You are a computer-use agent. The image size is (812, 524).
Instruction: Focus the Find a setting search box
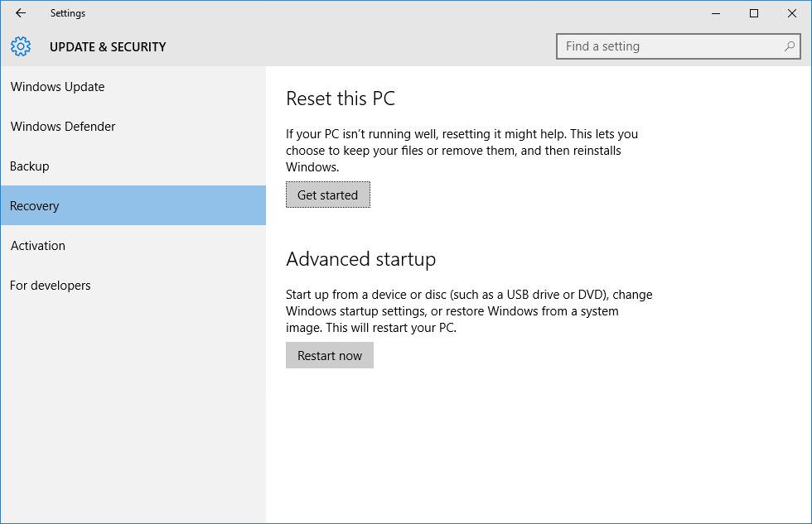(679, 46)
